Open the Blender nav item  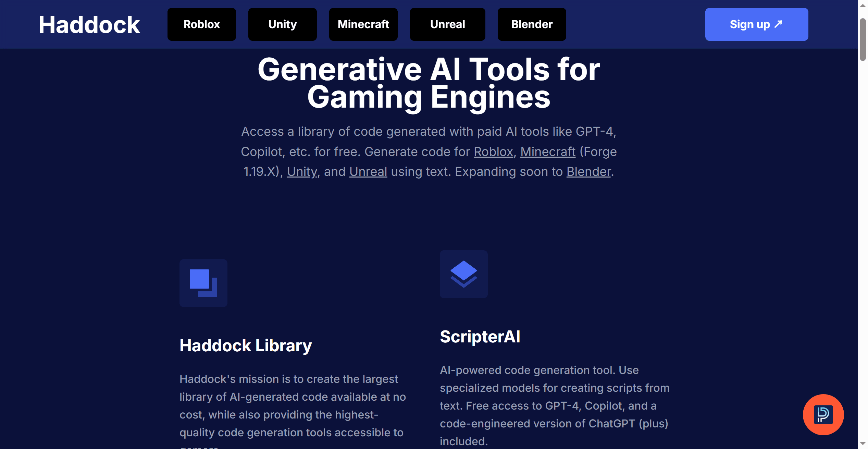pos(532,24)
